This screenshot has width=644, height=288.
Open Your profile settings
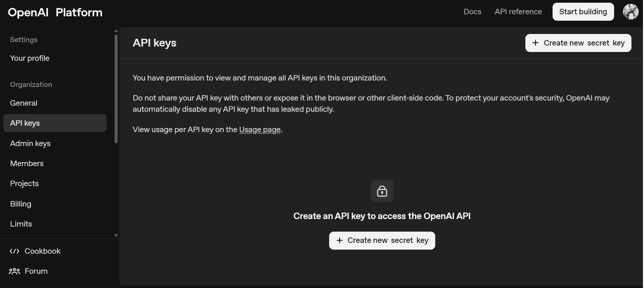[30, 58]
